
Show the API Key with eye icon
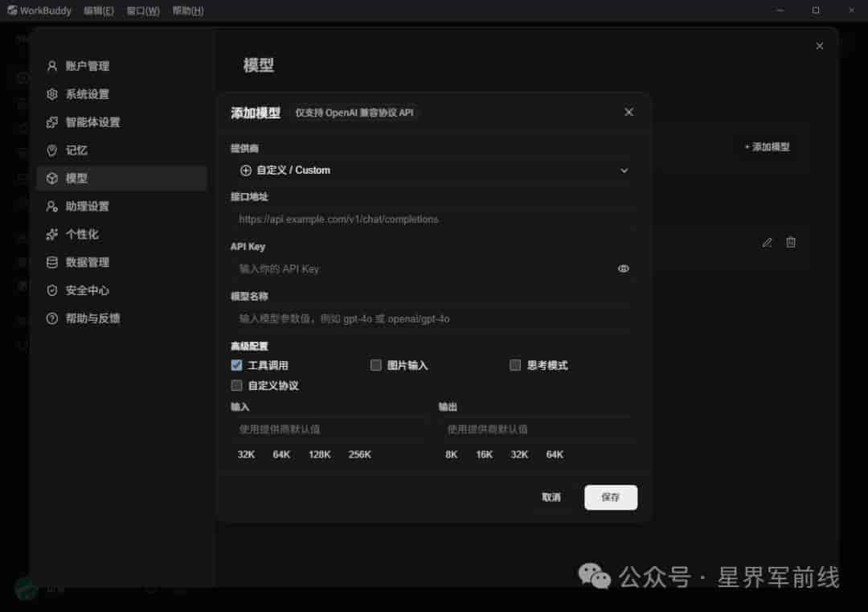click(x=624, y=269)
